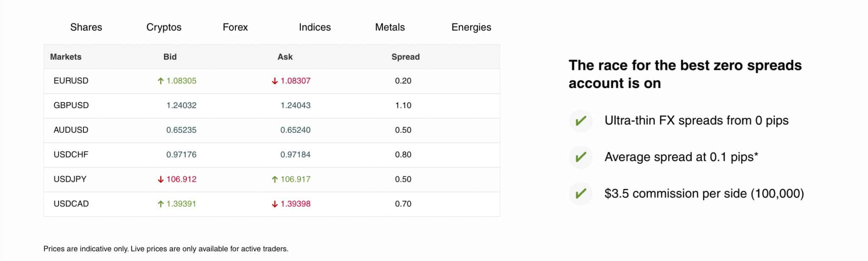Click the red down arrow beside USDJPY bid
This screenshot has height=261, width=868.
[x=160, y=179]
